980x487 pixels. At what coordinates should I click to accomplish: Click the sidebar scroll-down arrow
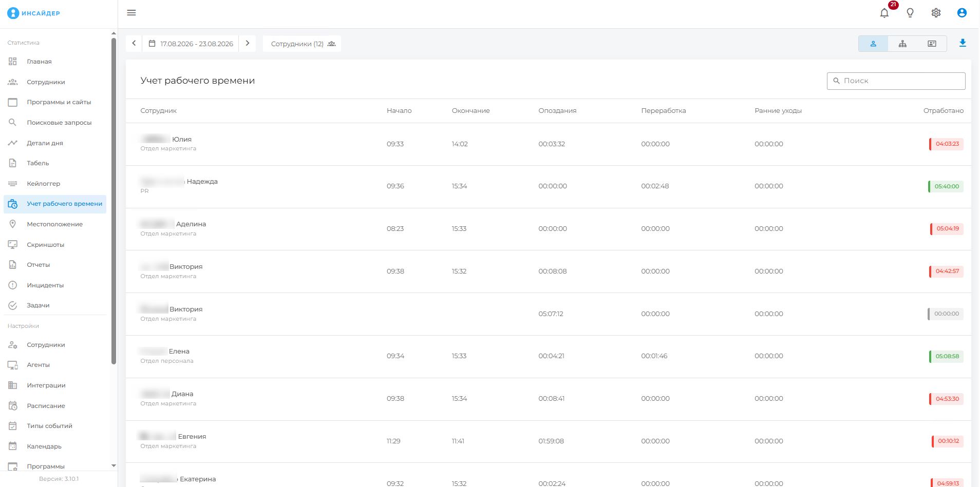click(114, 465)
